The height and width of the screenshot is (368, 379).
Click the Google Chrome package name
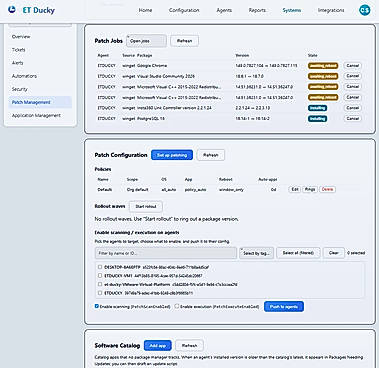point(152,66)
